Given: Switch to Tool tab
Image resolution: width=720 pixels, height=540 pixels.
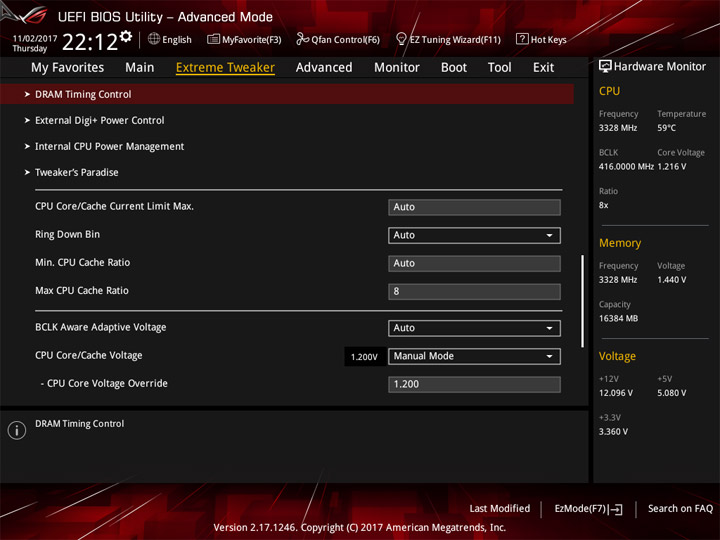Looking at the screenshot, I should click(x=500, y=68).
